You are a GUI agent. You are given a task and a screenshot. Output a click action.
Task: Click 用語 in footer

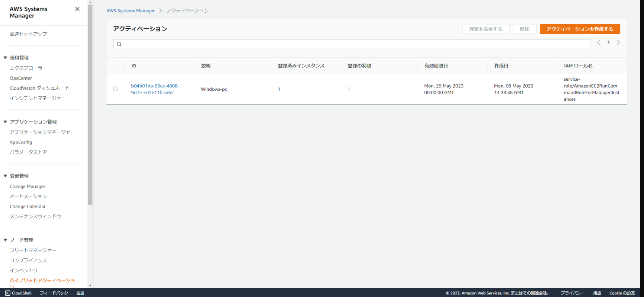(597, 293)
